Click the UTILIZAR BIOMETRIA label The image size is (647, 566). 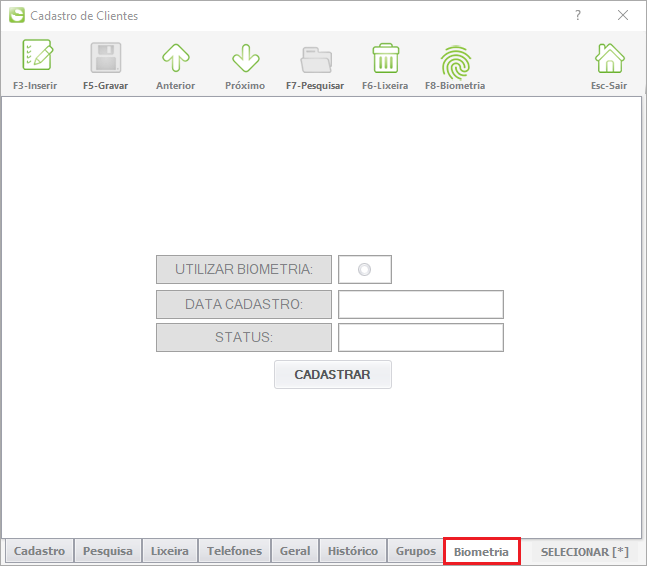pyautogui.click(x=244, y=269)
